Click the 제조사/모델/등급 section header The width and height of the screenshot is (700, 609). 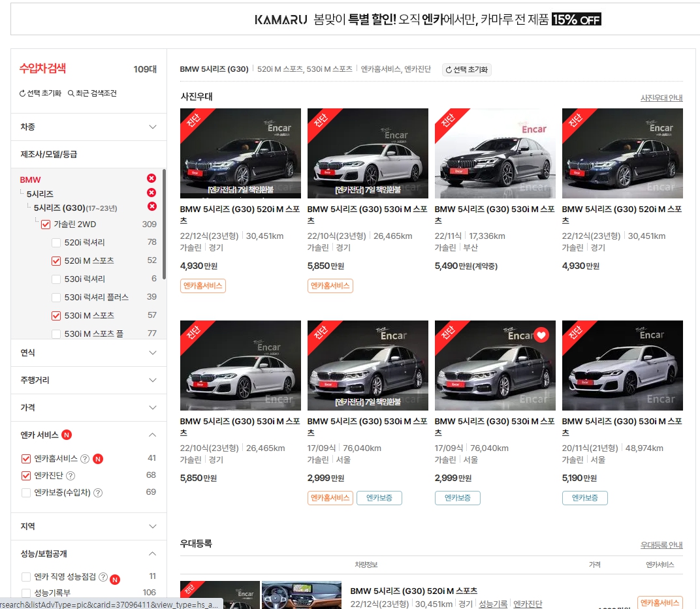88,154
